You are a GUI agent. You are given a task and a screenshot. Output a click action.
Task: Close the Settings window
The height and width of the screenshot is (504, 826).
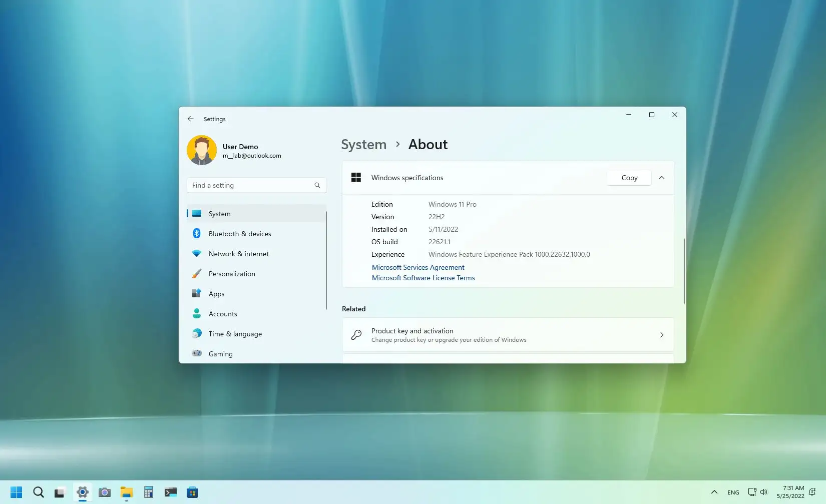(x=675, y=115)
